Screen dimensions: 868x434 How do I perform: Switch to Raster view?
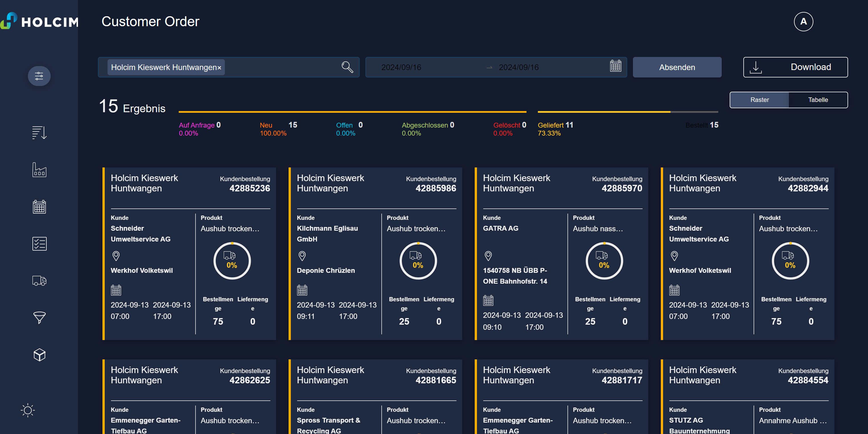pos(759,100)
